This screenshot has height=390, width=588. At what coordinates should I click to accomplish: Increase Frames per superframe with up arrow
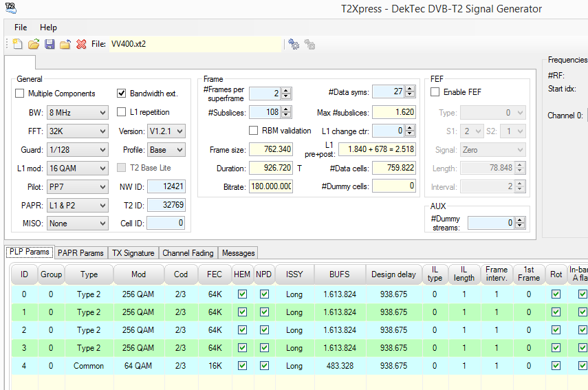[x=286, y=90]
